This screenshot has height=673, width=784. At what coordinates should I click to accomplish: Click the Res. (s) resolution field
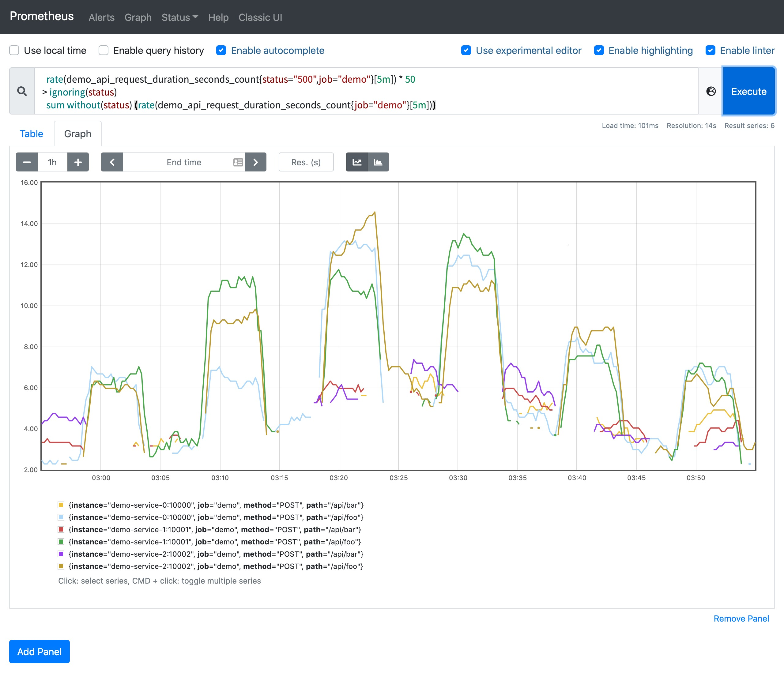tap(306, 162)
